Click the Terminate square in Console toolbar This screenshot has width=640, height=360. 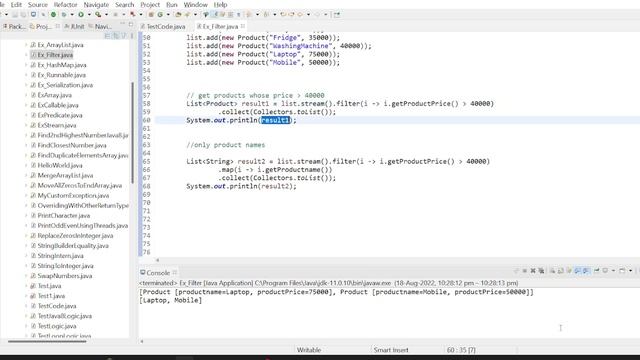tap(525, 271)
